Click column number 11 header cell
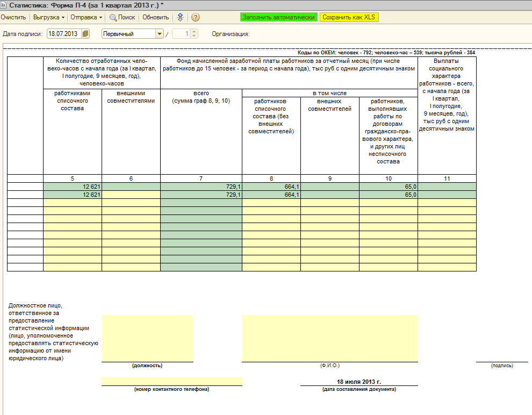 pos(447,178)
